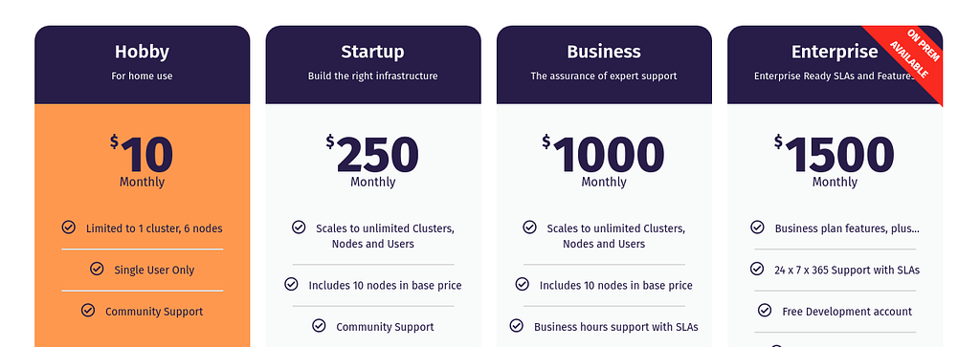980x347 pixels.
Task: Select the Startup plan header
Action: point(373,64)
